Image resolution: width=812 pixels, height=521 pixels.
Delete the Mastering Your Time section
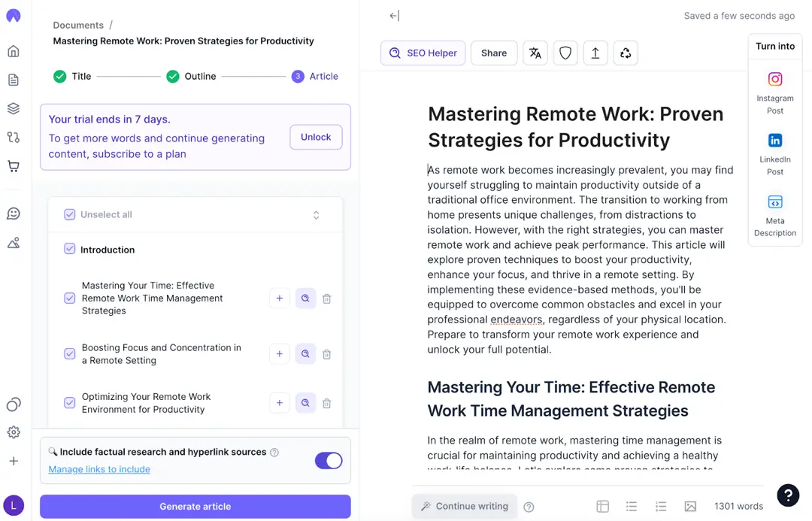tap(327, 298)
